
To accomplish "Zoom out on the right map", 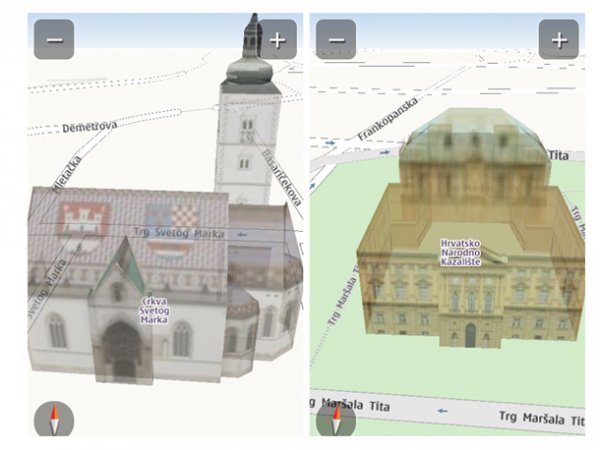I will point(336,39).
